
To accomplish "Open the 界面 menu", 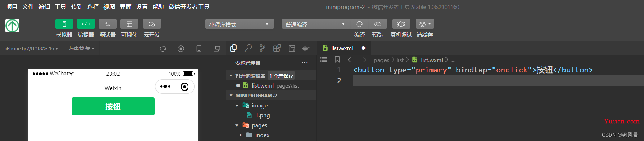I will (125, 7).
